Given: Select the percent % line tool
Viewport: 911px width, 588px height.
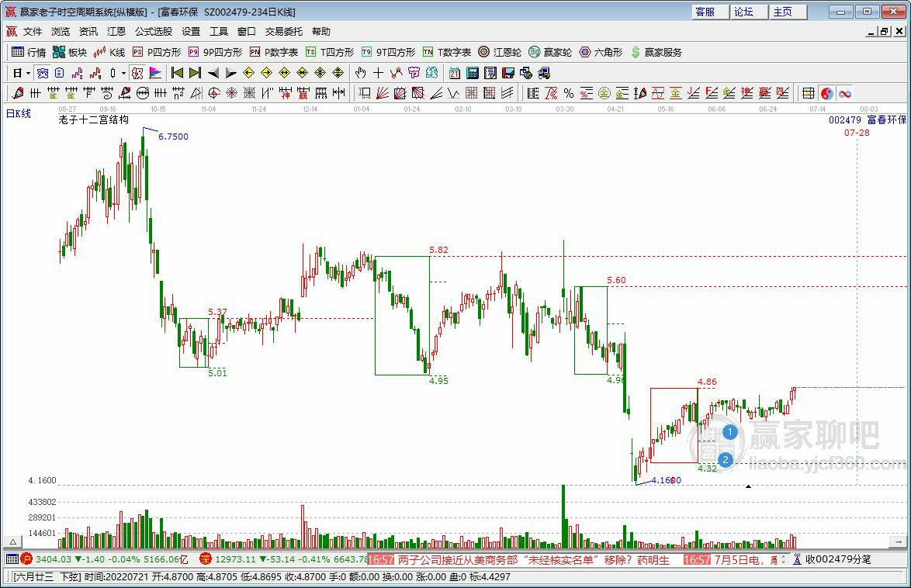Looking at the screenshot, I should pyautogui.click(x=569, y=93).
